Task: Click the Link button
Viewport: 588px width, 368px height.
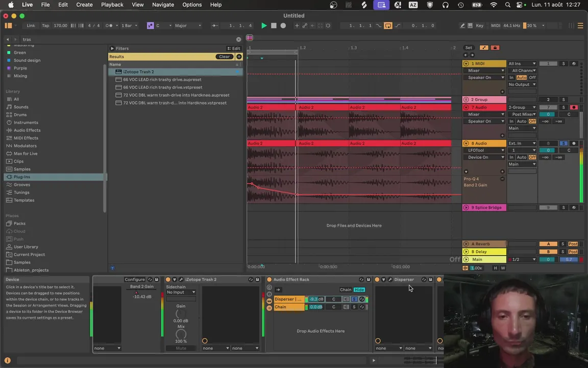Action: click(31, 26)
